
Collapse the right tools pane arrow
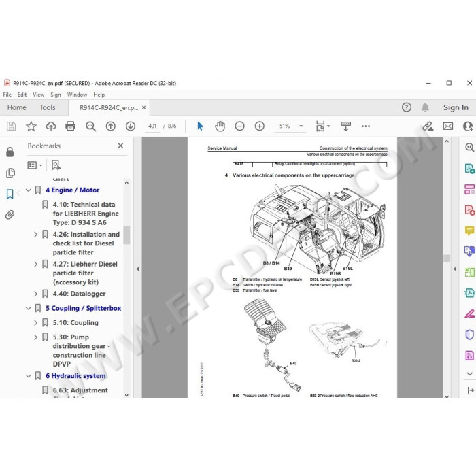point(455,269)
